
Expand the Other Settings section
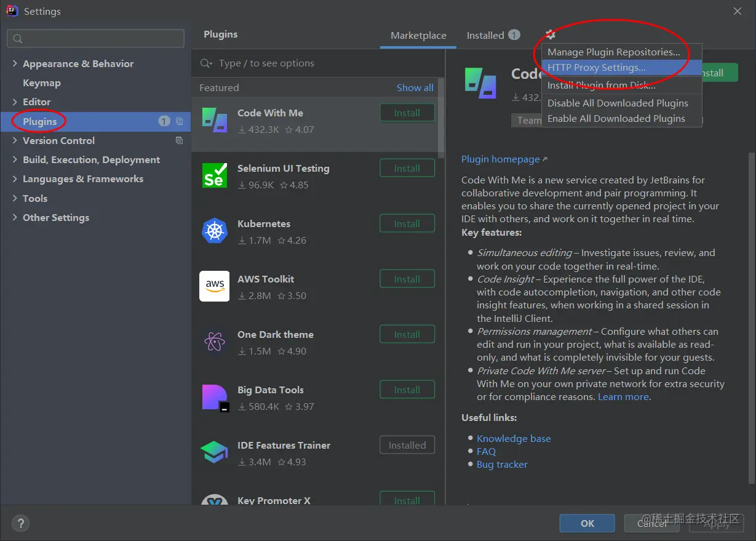[x=15, y=218]
